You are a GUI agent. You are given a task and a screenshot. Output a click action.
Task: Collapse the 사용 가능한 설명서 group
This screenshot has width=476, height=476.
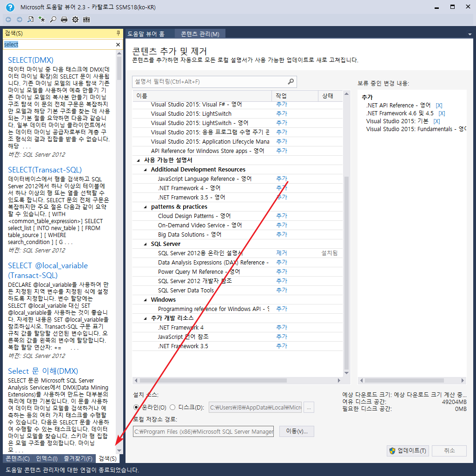tap(139, 160)
